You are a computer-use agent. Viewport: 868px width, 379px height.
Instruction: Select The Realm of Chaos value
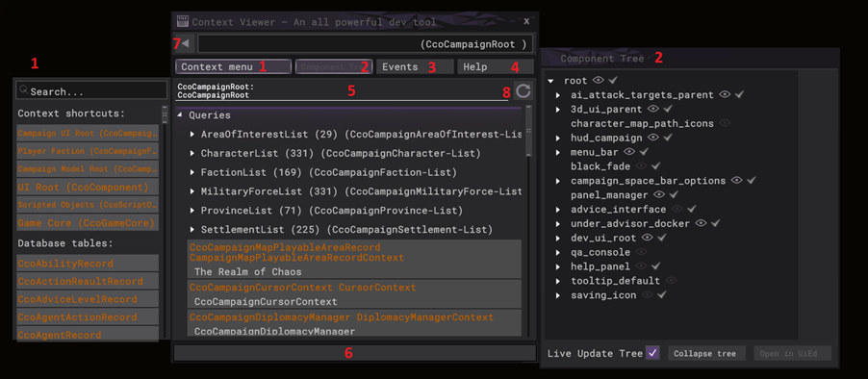point(248,272)
